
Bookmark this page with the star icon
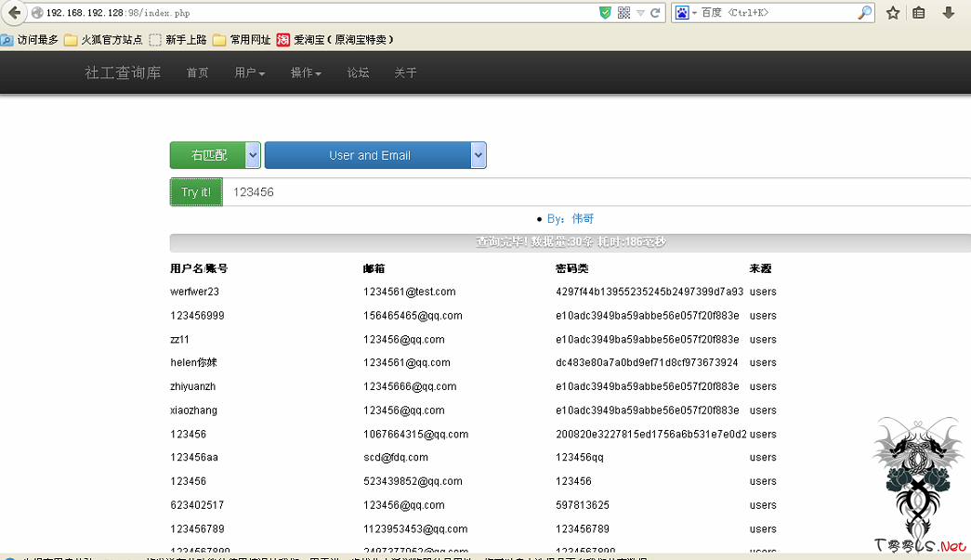click(893, 13)
